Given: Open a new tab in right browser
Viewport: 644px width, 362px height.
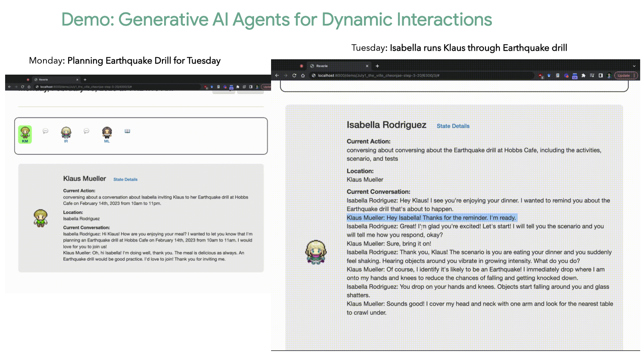Looking at the screenshot, I should [377, 66].
